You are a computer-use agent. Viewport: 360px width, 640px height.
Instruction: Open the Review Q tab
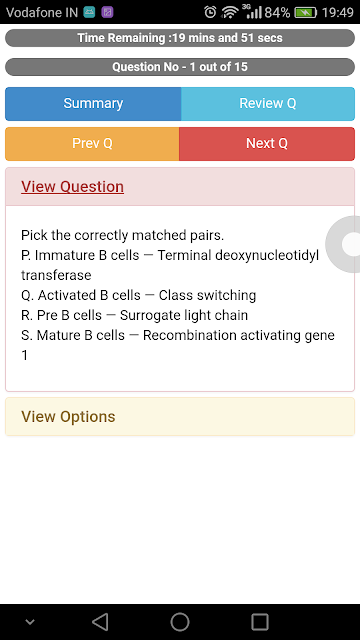(x=268, y=104)
